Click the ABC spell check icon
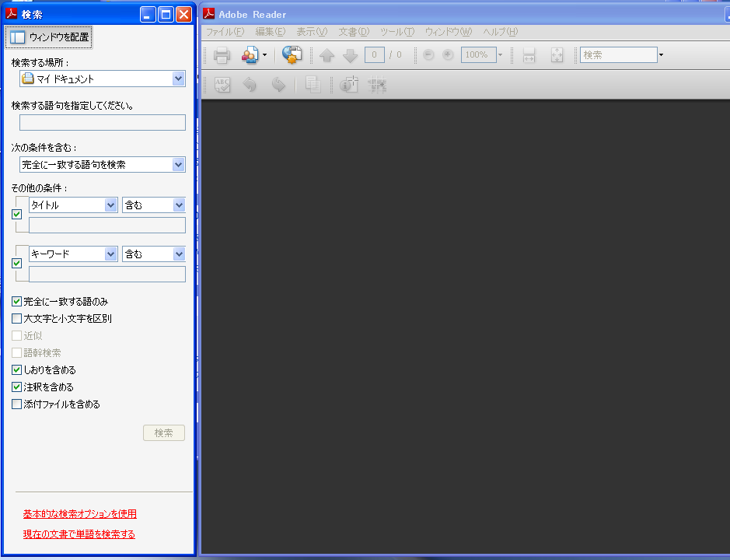730x560 pixels. (x=222, y=85)
